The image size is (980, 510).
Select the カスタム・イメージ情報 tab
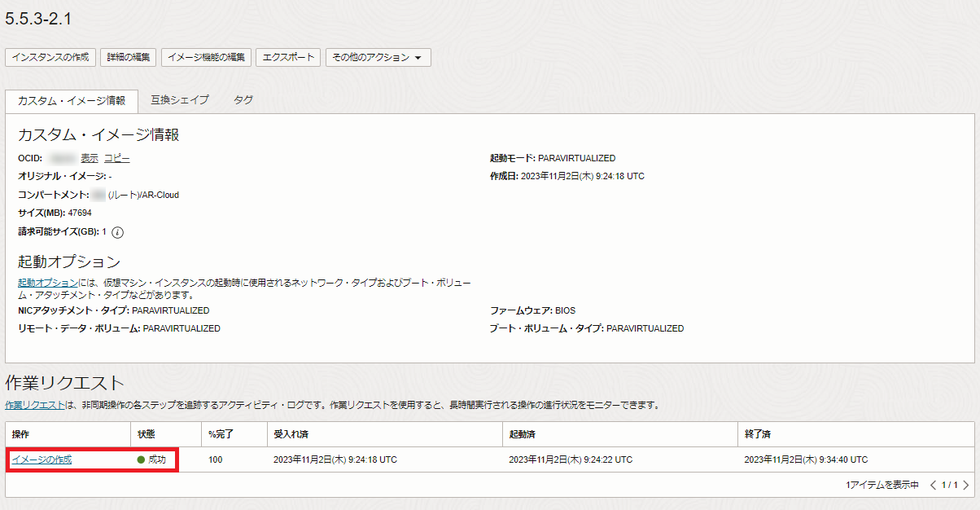click(72, 100)
